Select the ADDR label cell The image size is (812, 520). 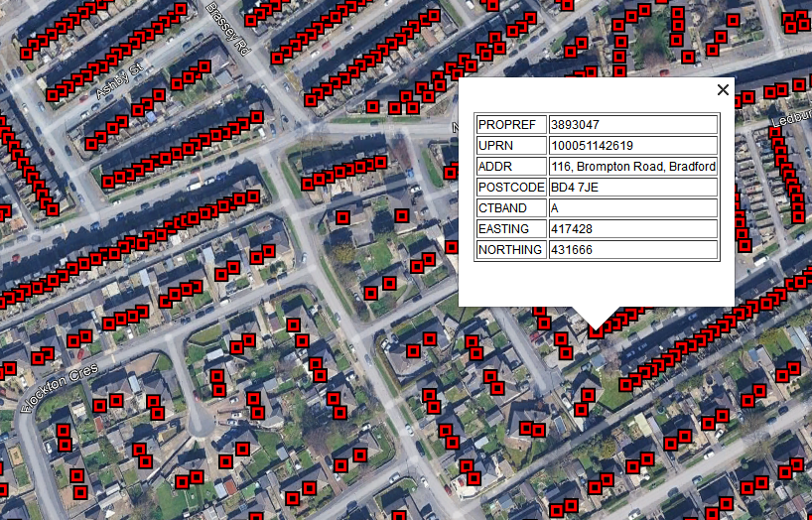(x=511, y=167)
